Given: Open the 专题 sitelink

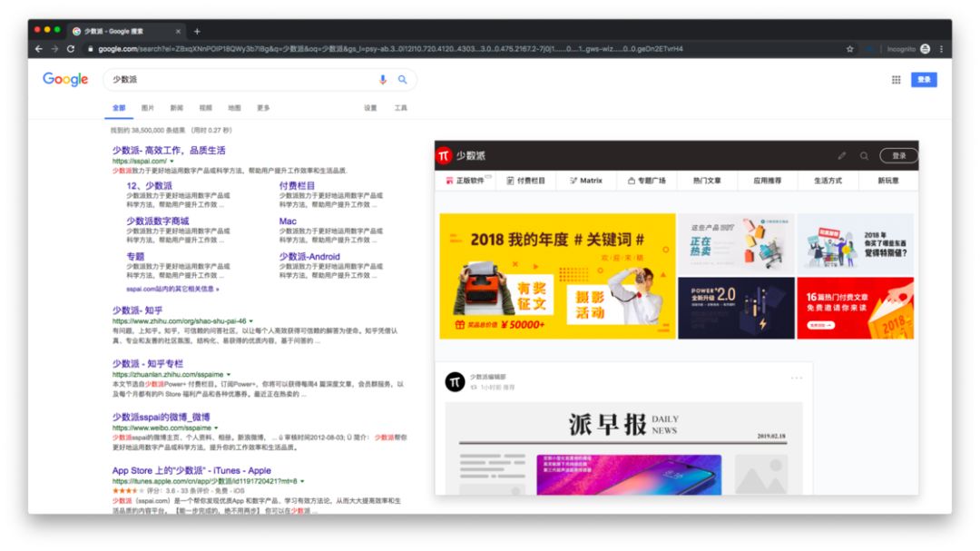Looking at the screenshot, I should [135, 257].
